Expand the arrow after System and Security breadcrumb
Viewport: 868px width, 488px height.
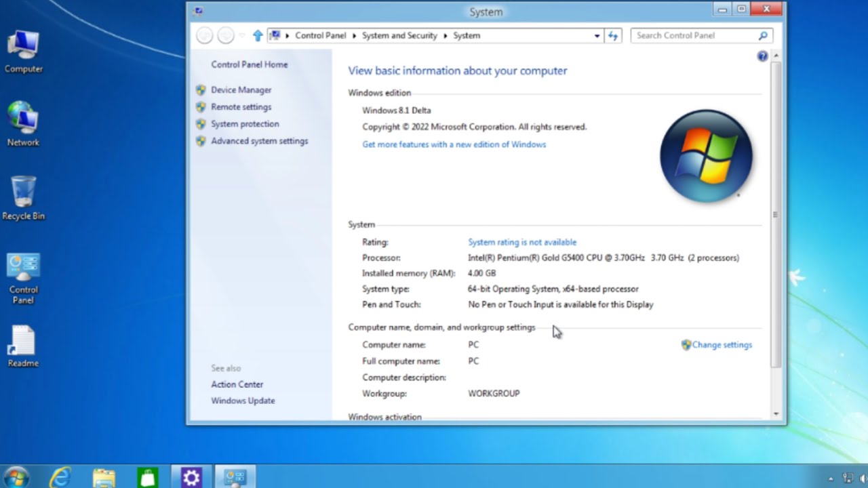click(445, 35)
